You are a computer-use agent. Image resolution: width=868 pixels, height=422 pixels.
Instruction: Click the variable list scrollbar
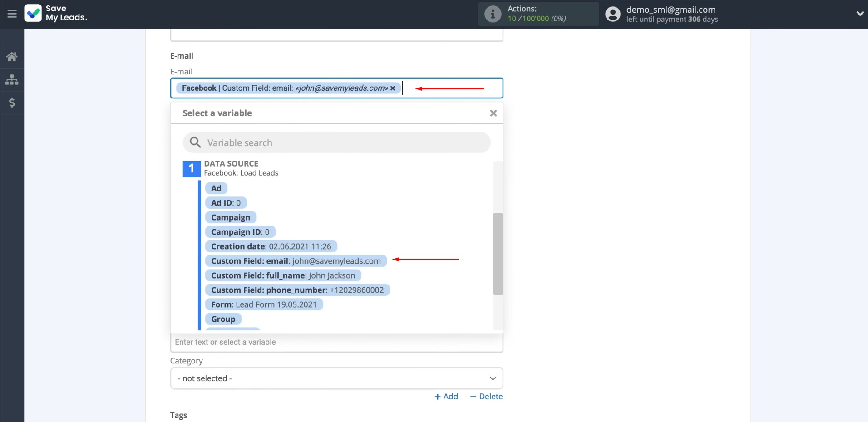click(x=498, y=254)
